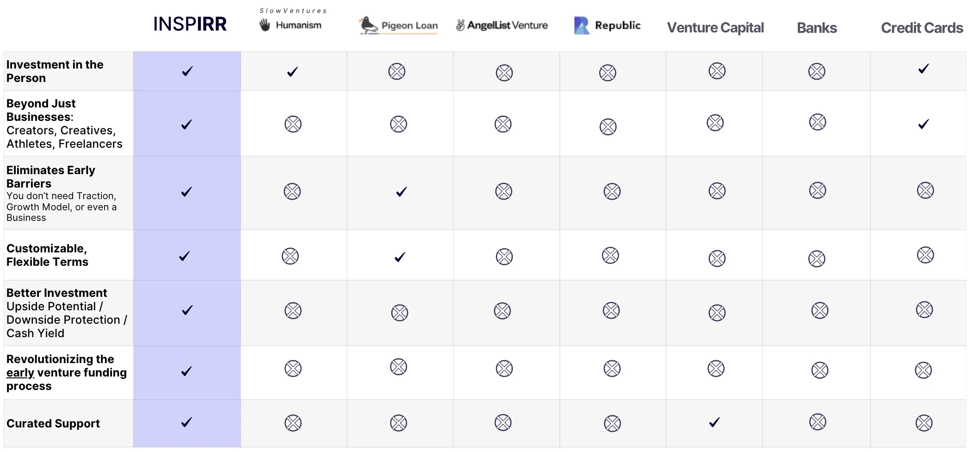The height and width of the screenshot is (452, 980).
Task: Click the Slow Ventures Humanism hand logo
Action: 265,25
